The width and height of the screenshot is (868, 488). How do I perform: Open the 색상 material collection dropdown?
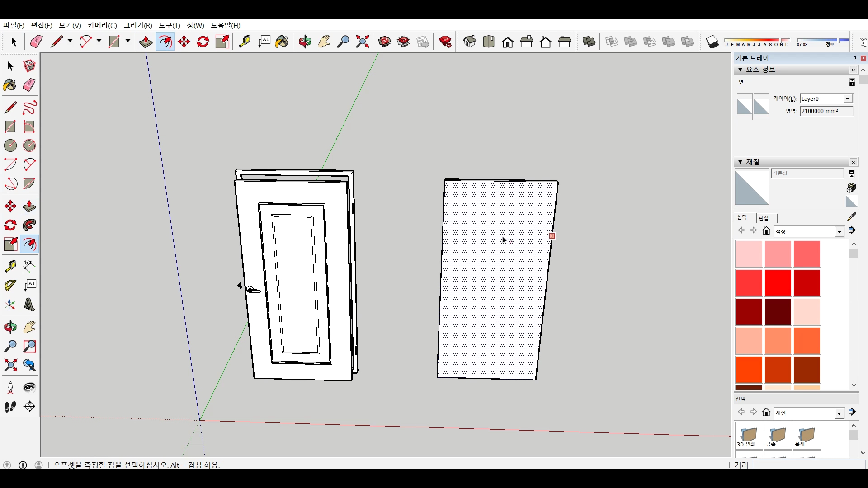click(x=839, y=232)
